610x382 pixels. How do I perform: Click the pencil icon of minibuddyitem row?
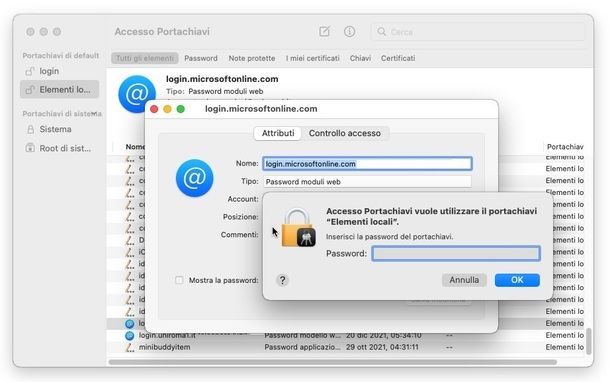(x=130, y=347)
